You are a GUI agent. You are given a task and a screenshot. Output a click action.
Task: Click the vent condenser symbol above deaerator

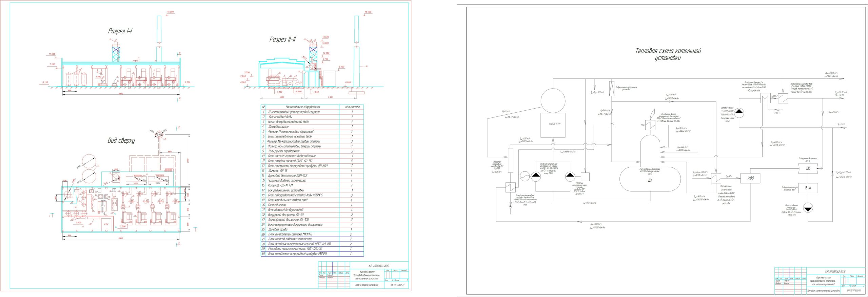[x=650, y=125]
